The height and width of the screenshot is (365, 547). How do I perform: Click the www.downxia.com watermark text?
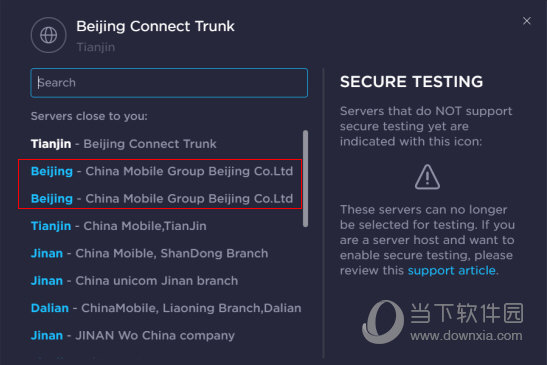pos(466,336)
